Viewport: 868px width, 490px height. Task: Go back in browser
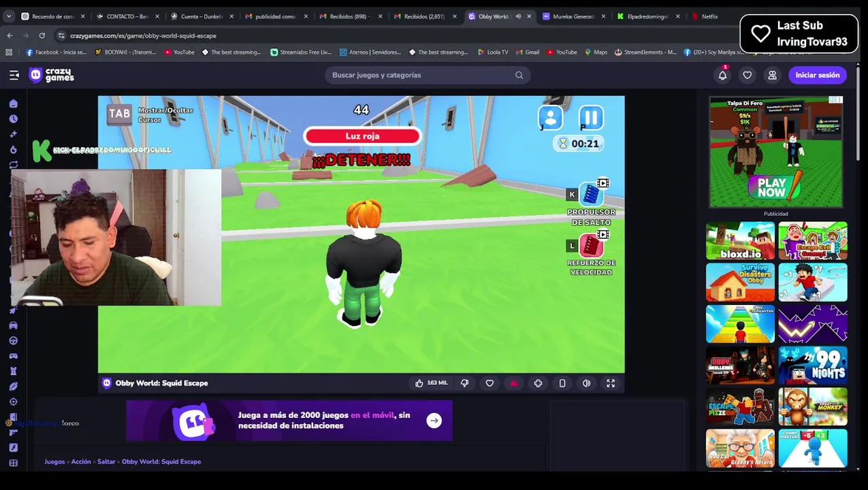click(x=10, y=35)
